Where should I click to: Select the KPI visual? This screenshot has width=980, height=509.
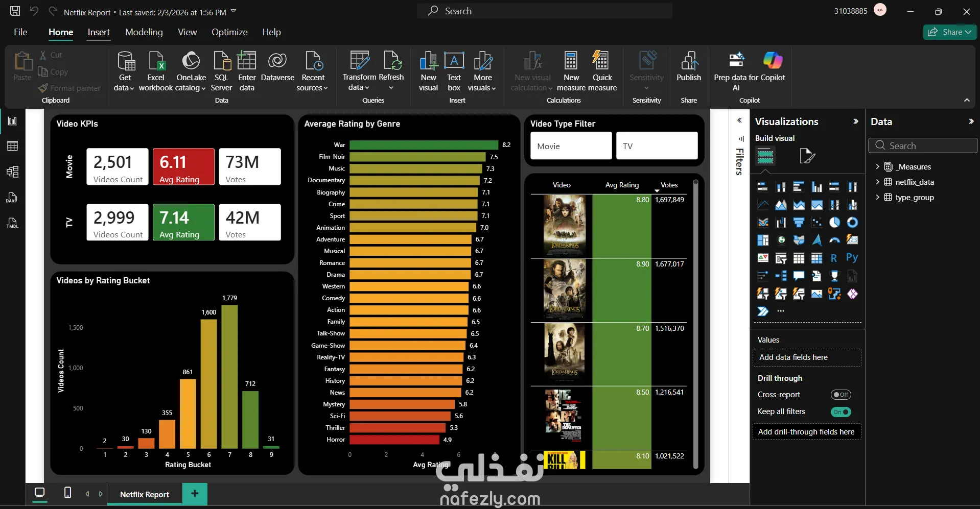[x=763, y=258]
